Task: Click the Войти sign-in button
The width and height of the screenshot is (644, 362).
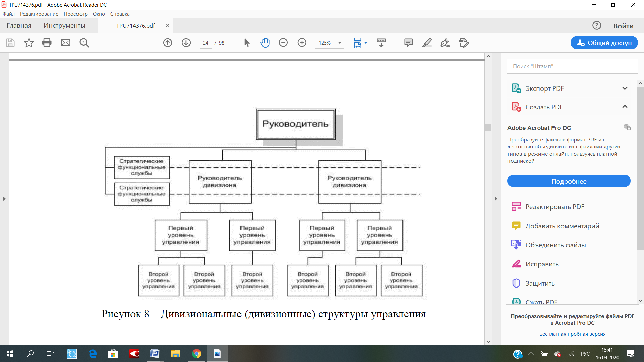Action: pyautogui.click(x=624, y=26)
